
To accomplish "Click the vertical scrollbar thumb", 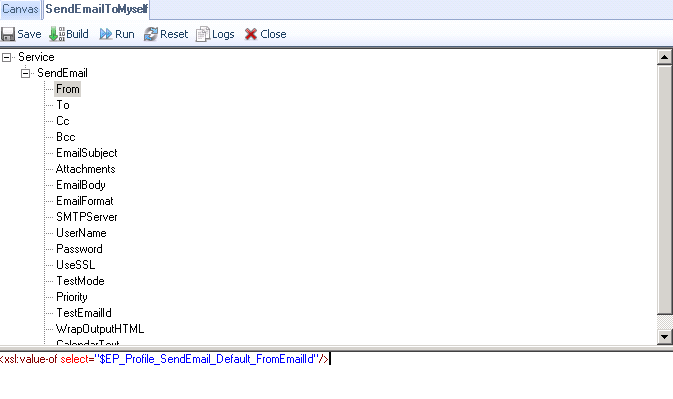I will [664, 190].
